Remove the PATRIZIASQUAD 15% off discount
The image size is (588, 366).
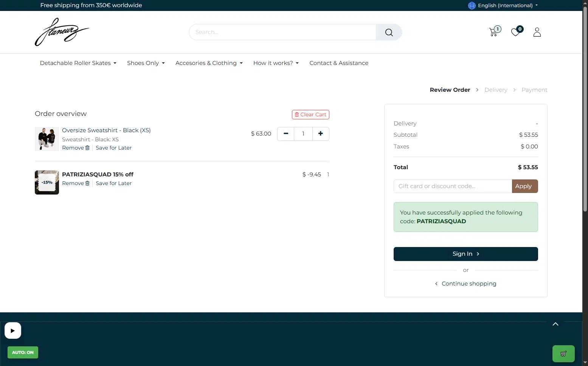(x=76, y=183)
